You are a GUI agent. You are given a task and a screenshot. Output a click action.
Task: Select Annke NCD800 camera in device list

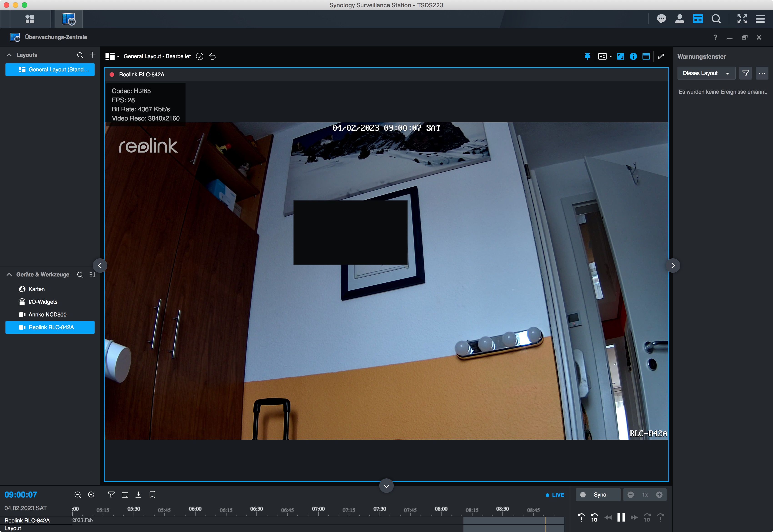[47, 314]
